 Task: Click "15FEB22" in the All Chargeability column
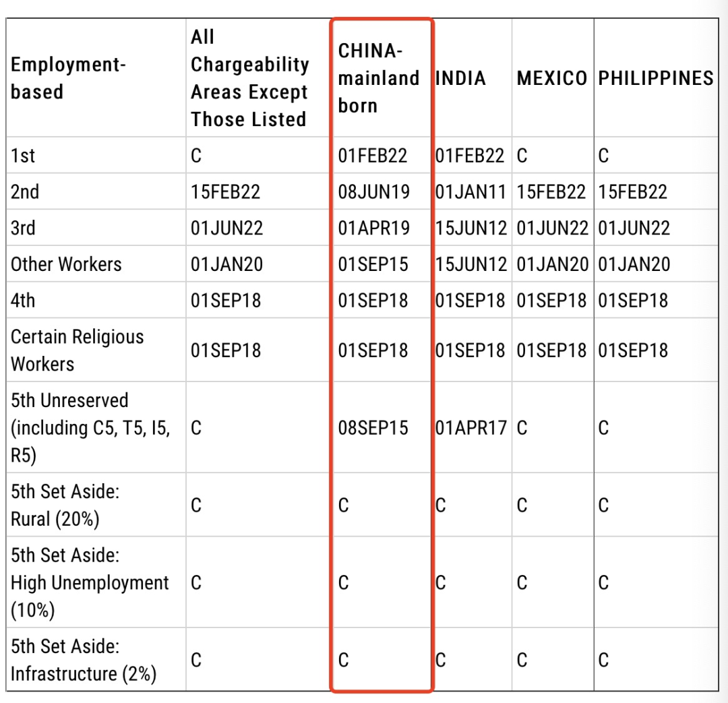[225, 192]
